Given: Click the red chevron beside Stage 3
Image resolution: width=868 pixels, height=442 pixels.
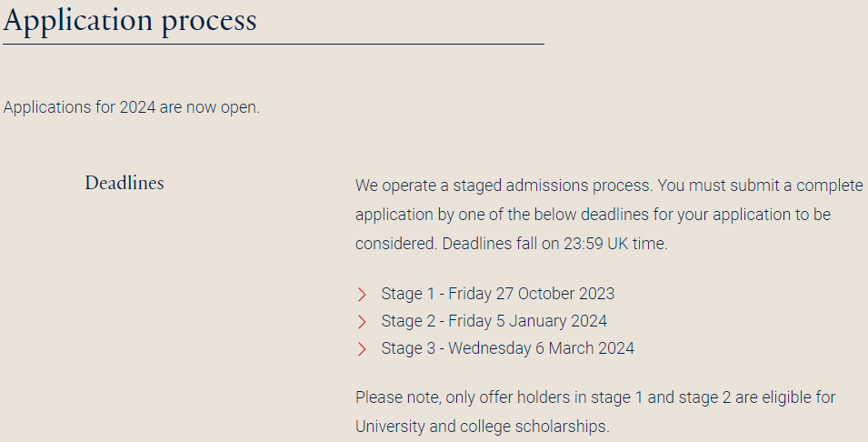Looking at the screenshot, I should (362, 349).
